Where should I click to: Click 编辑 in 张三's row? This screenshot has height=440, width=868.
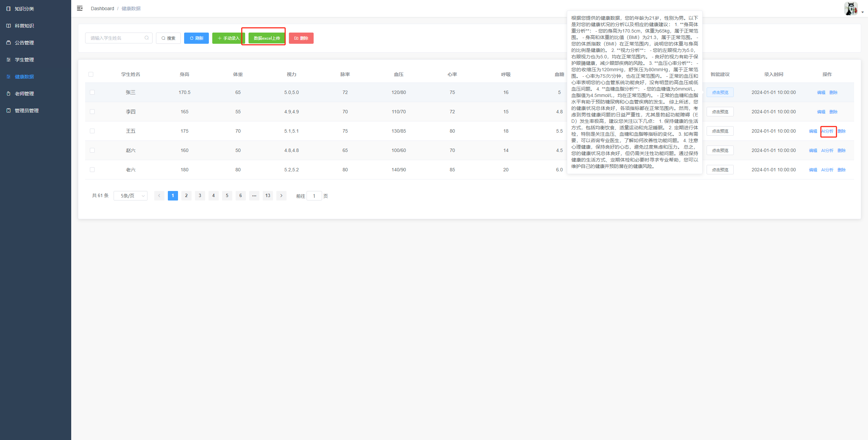tap(821, 92)
